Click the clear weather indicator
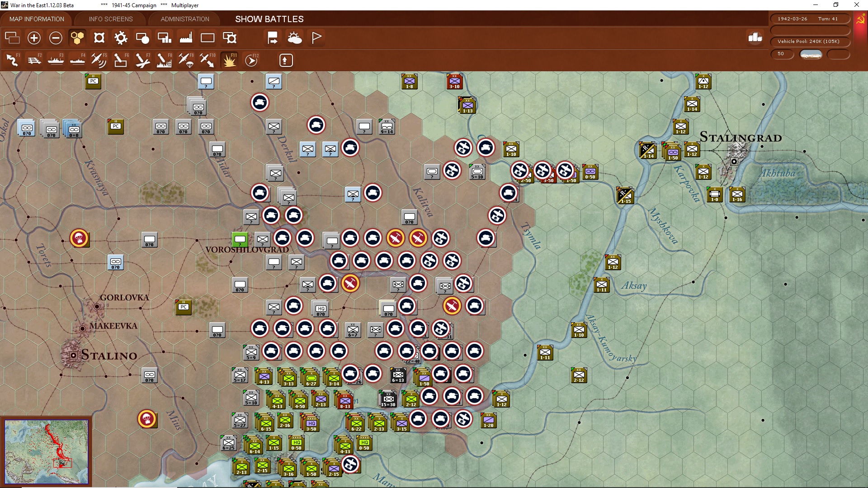868x488 pixels. click(x=811, y=54)
